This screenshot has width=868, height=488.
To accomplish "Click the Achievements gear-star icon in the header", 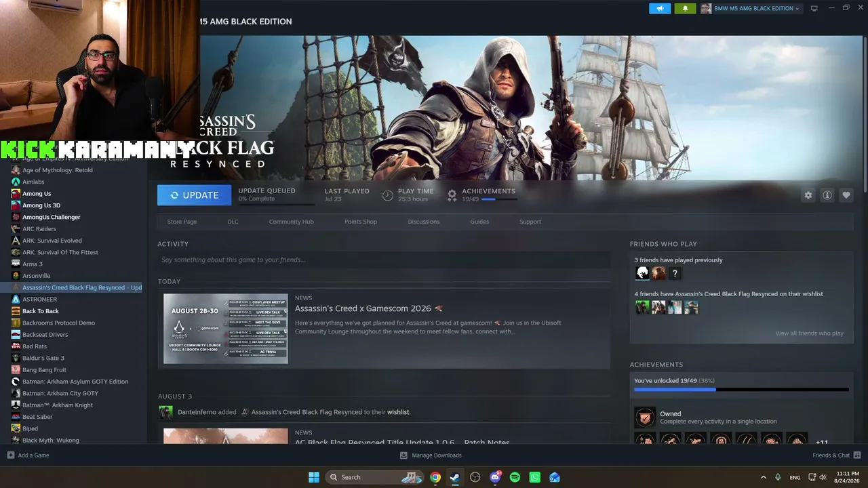I will [x=452, y=195].
